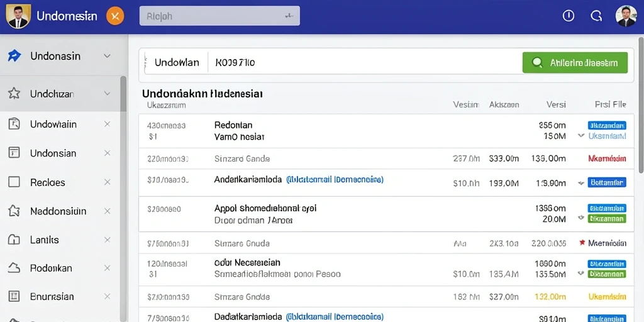The height and width of the screenshot is (322, 644).
Task: Click the magnifier icon on green button
Action: [536, 62]
